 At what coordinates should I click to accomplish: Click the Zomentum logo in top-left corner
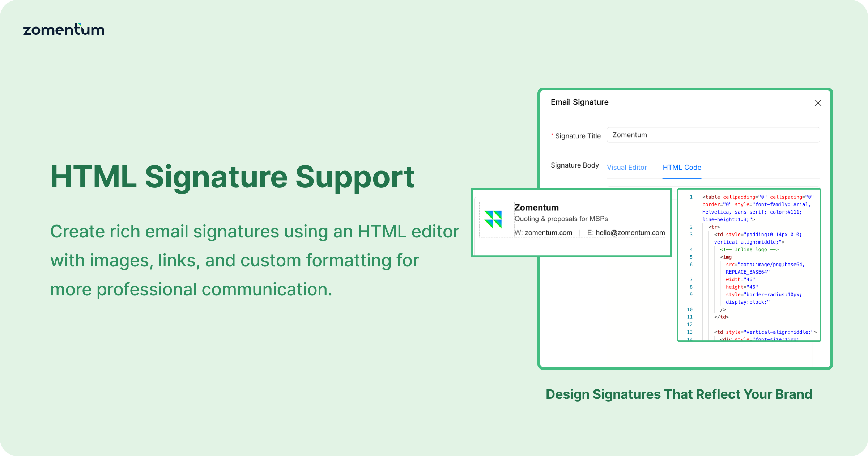(64, 30)
